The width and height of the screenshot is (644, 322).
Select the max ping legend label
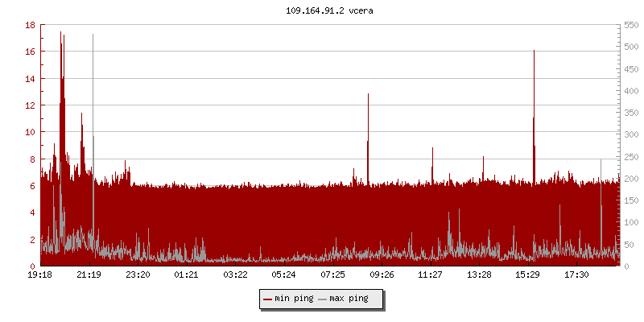click(x=349, y=299)
